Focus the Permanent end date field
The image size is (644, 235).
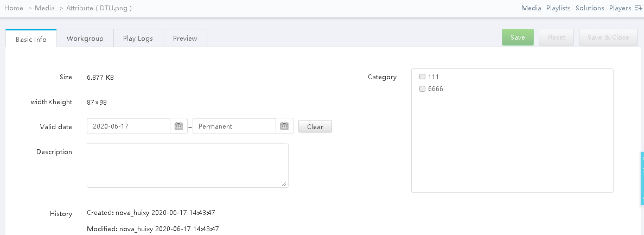pos(234,126)
